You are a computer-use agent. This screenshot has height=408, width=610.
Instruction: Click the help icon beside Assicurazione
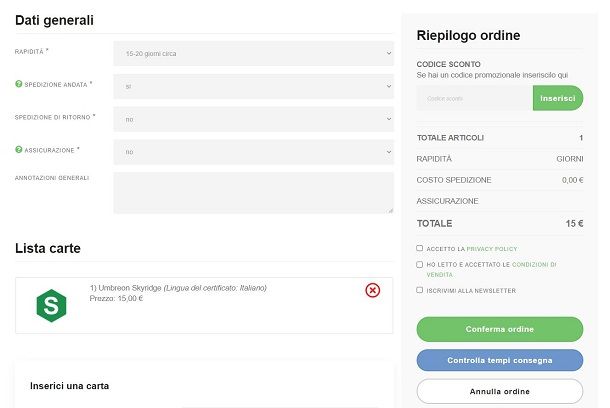(18, 150)
